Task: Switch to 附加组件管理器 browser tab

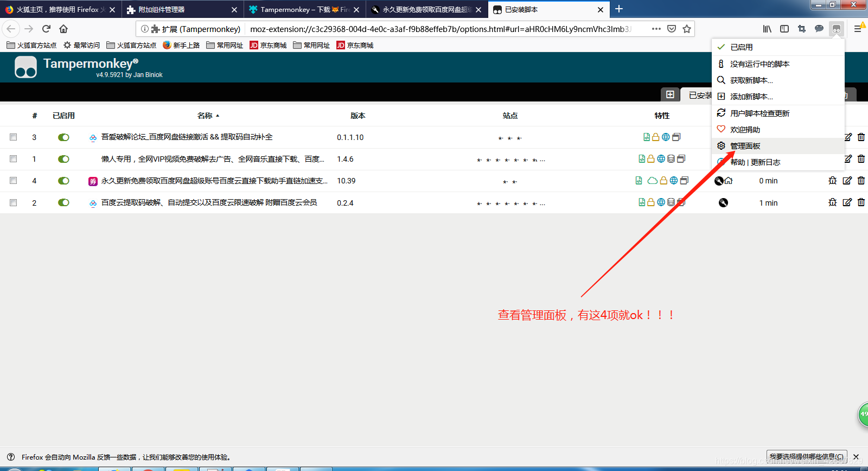Action: (182, 10)
